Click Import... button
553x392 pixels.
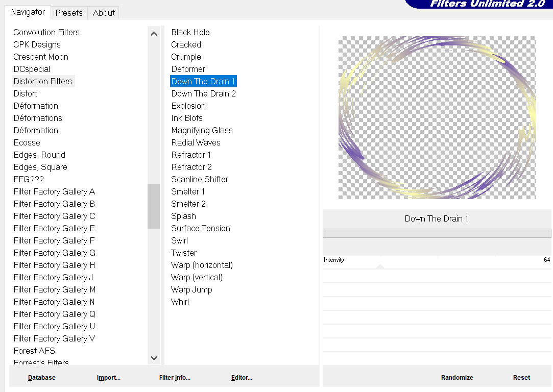pos(108,378)
